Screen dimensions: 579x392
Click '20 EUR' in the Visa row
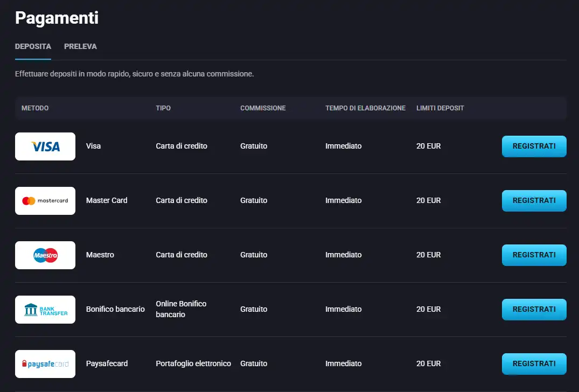[428, 146]
